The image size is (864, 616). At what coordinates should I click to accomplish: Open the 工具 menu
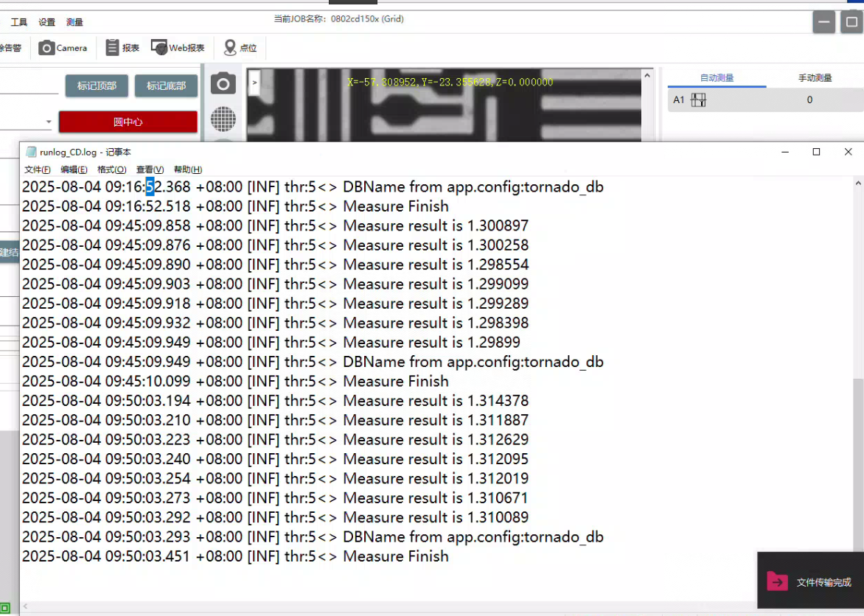(x=19, y=23)
